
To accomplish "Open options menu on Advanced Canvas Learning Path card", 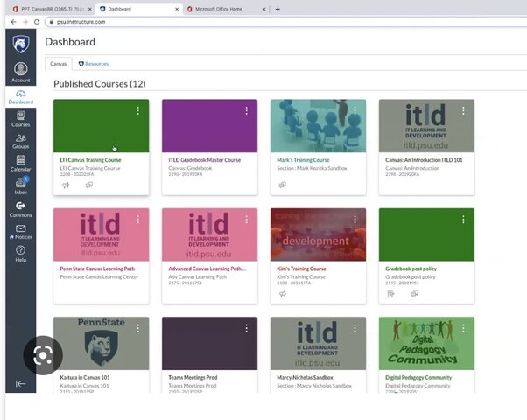I will tap(246, 220).
